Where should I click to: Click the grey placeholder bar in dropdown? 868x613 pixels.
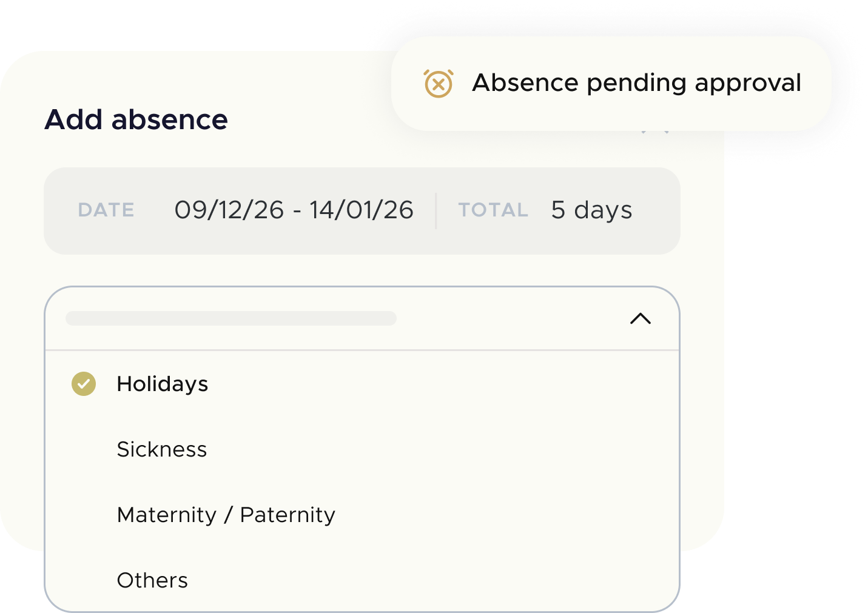coord(231,318)
